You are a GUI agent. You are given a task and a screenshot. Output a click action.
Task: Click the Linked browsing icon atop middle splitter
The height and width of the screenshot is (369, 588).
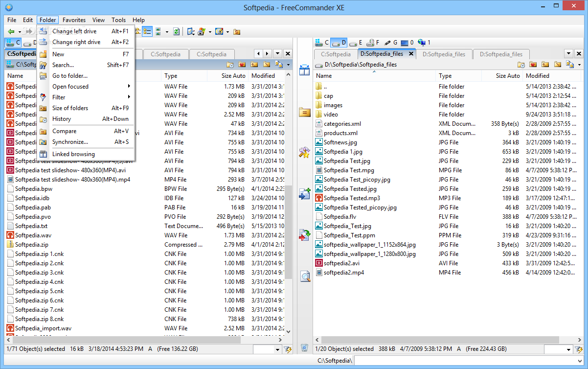click(305, 70)
